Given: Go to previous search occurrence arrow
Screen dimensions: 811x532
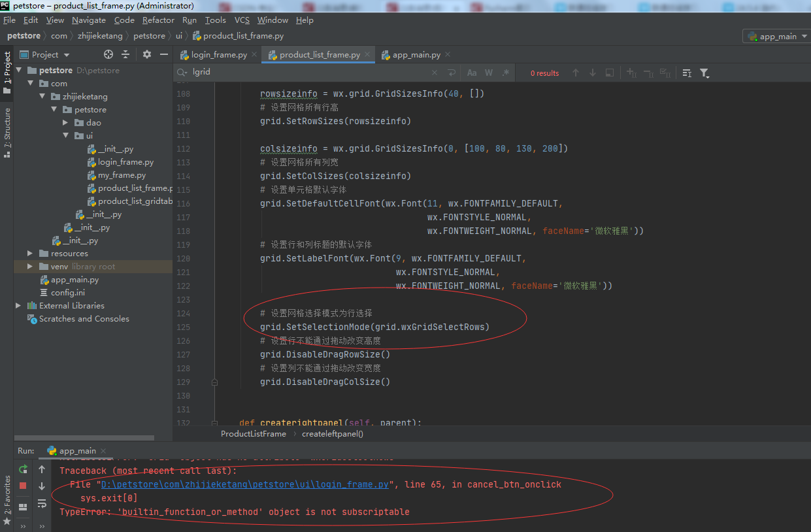Looking at the screenshot, I should (576, 73).
